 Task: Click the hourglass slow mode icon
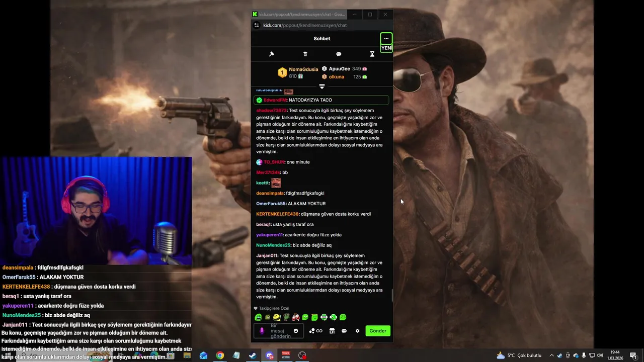pyautogui.click(x=372, y=54)
